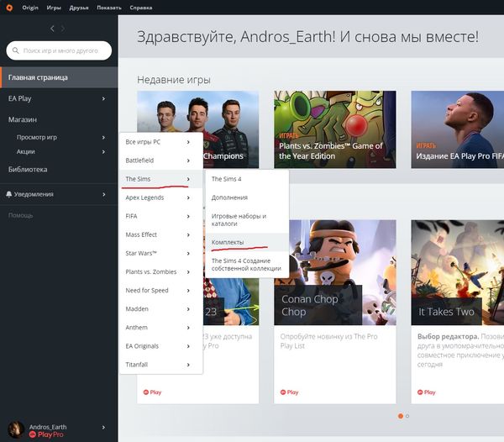The height and width of the screenshot is (442, 504).
Task: Open the Друзья menu
Action: (x=79, y=8)
